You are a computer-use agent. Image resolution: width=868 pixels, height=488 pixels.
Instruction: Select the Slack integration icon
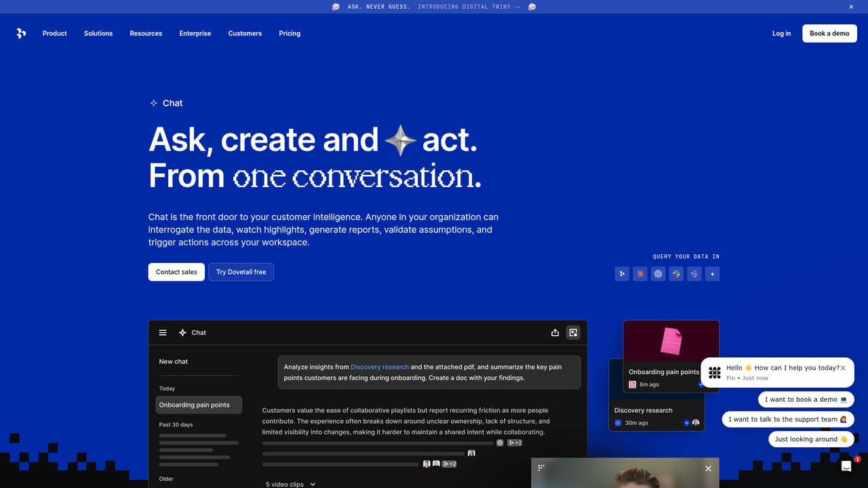coord(676,274)
